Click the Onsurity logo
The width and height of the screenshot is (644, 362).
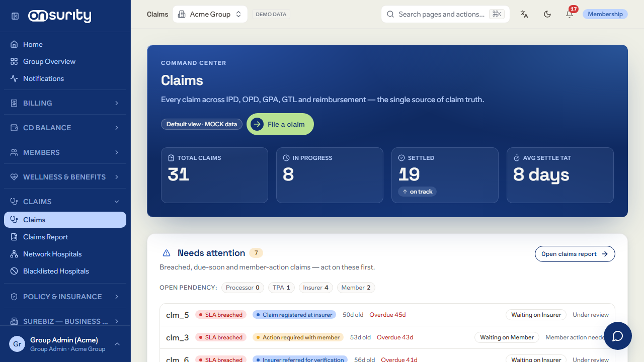[60, 16]
